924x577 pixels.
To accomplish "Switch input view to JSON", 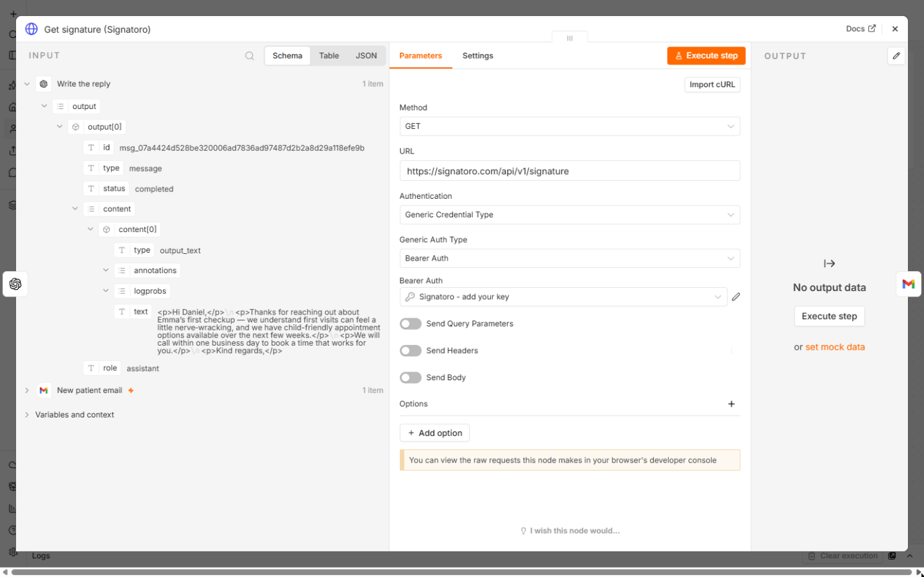I will point(367,56).
